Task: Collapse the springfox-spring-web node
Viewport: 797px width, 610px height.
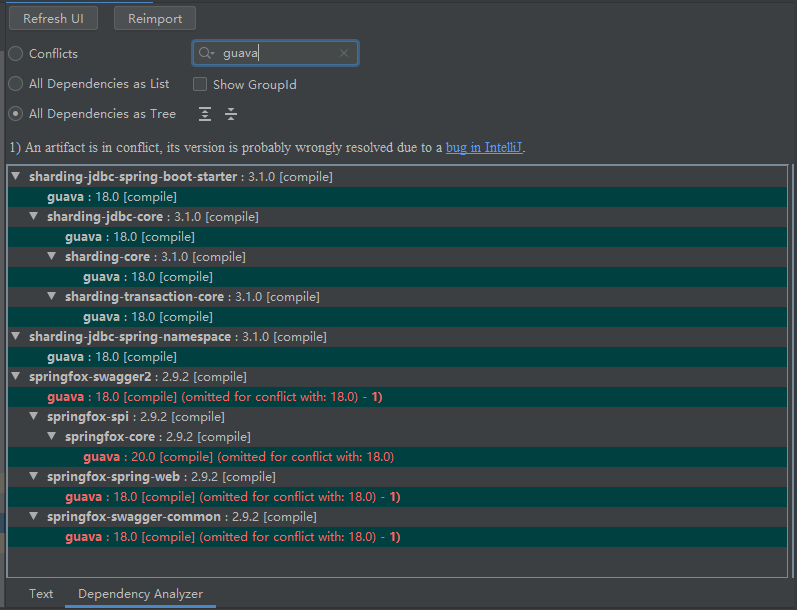Action: point(34,476)
